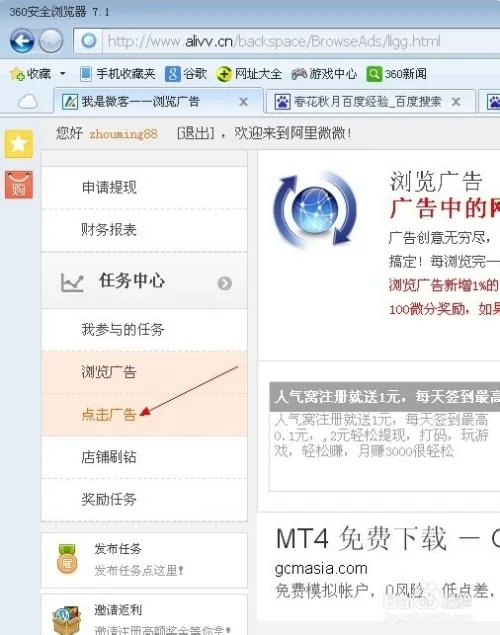Collapse 任务中心 with its round arrow
Image resolution: width=500 pixels, height=635 pixels.
pos(225,283)
